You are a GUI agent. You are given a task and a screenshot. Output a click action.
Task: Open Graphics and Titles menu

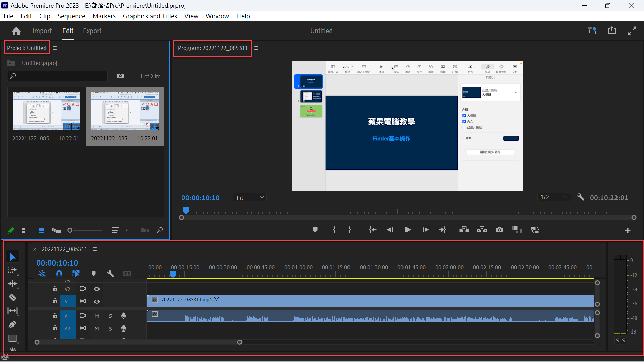pyautogui.click(x=150, y=16)
